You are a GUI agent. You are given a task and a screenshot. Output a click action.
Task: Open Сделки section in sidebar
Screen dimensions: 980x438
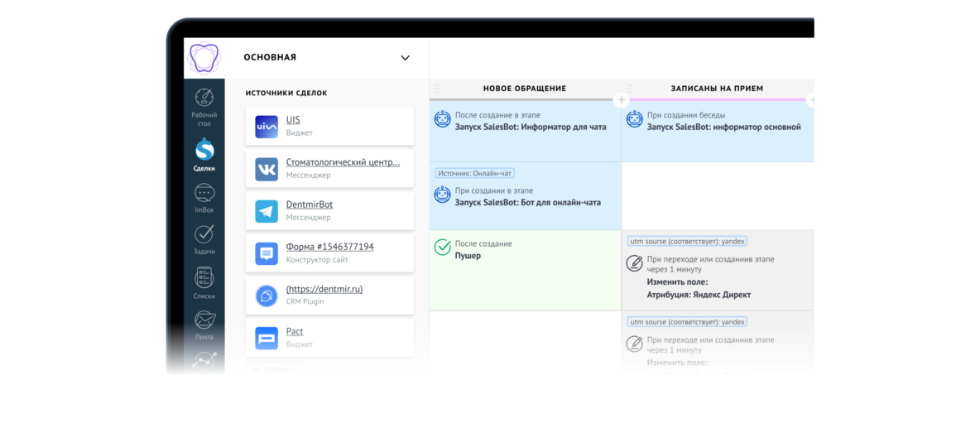(x=204, y=156)
